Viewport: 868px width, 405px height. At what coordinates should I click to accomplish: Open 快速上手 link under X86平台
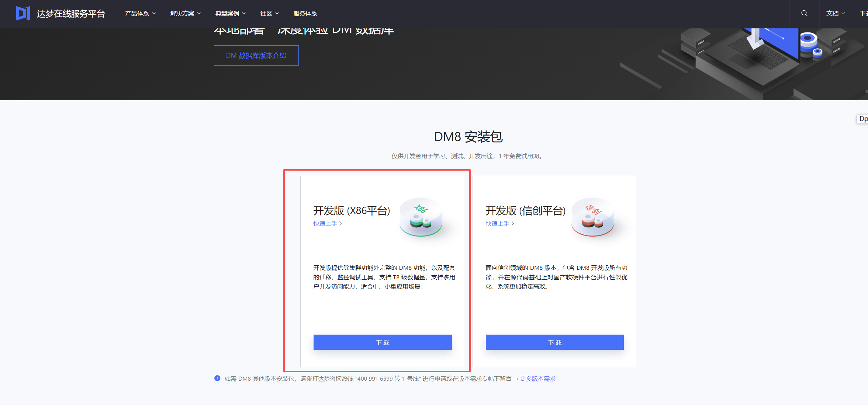[328, 223]
